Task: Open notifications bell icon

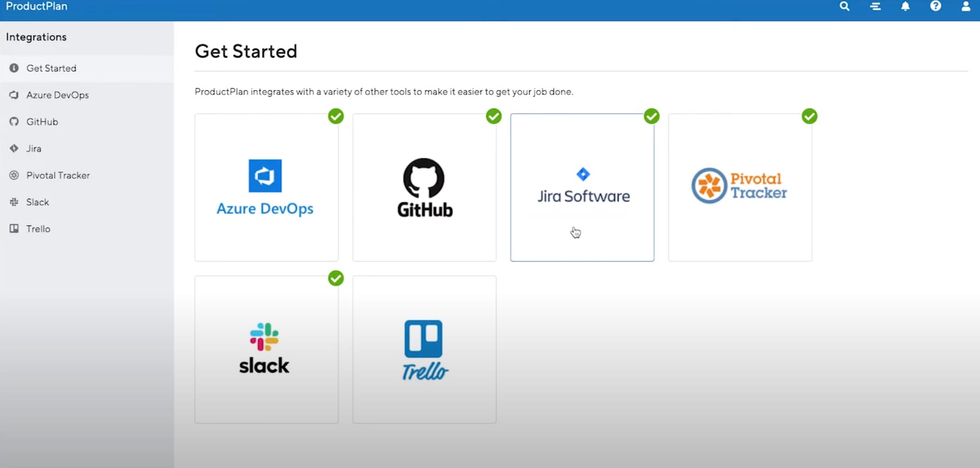Action: click(x=906, y=6)
